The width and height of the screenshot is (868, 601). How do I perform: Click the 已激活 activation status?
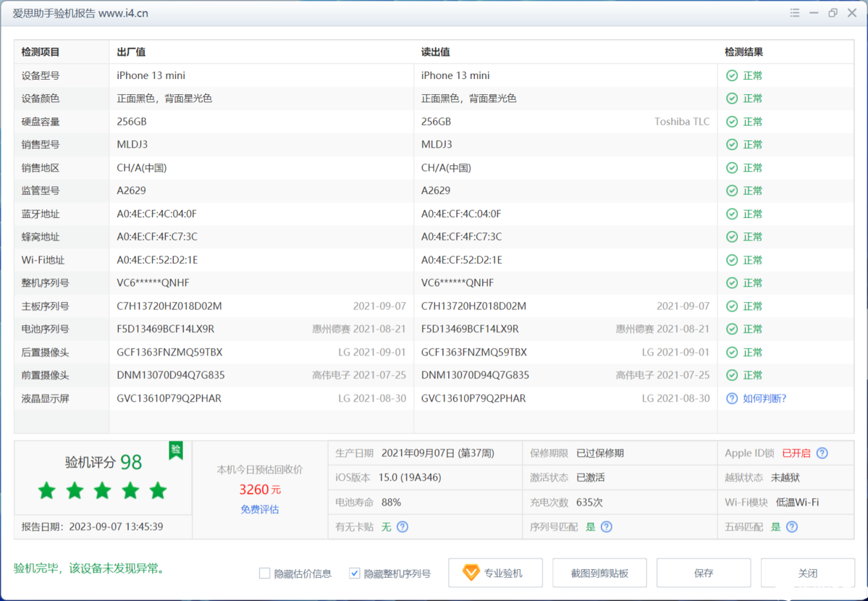point(591,477)
